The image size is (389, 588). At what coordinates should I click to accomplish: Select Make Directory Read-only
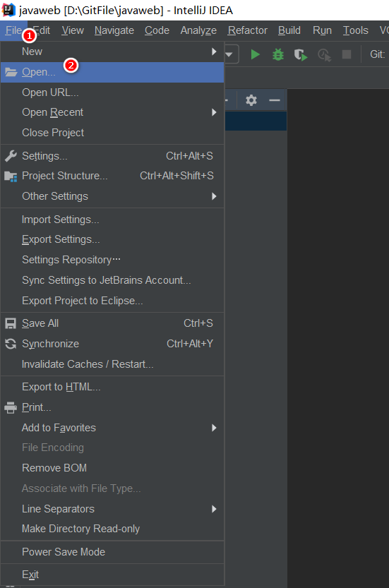pos(112,529)
